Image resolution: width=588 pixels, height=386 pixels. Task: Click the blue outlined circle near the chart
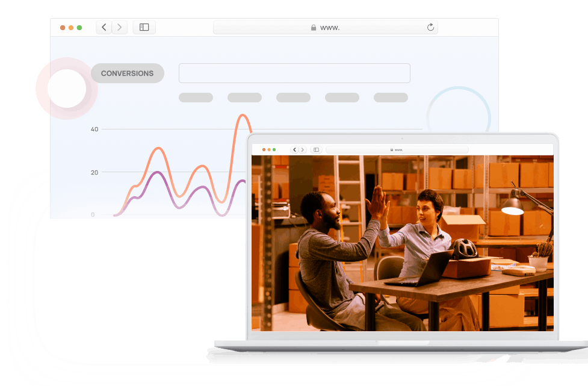tap(458, 116)
